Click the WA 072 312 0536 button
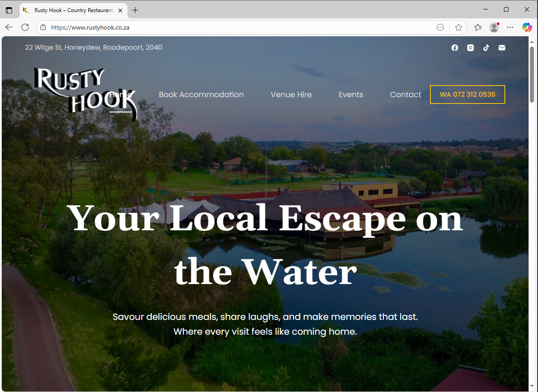The image size is (538, 392). [x=468, y=95]
